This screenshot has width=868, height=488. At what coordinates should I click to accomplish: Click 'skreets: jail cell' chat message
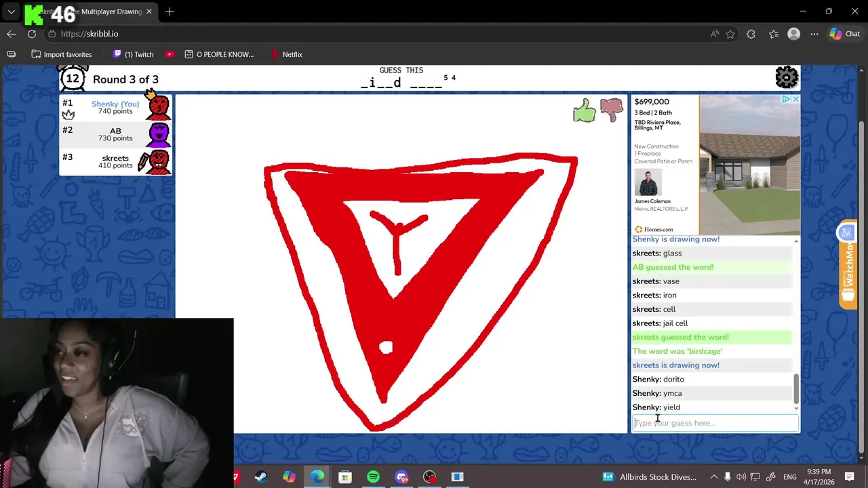pyautogui.click(x=660, y=323)
